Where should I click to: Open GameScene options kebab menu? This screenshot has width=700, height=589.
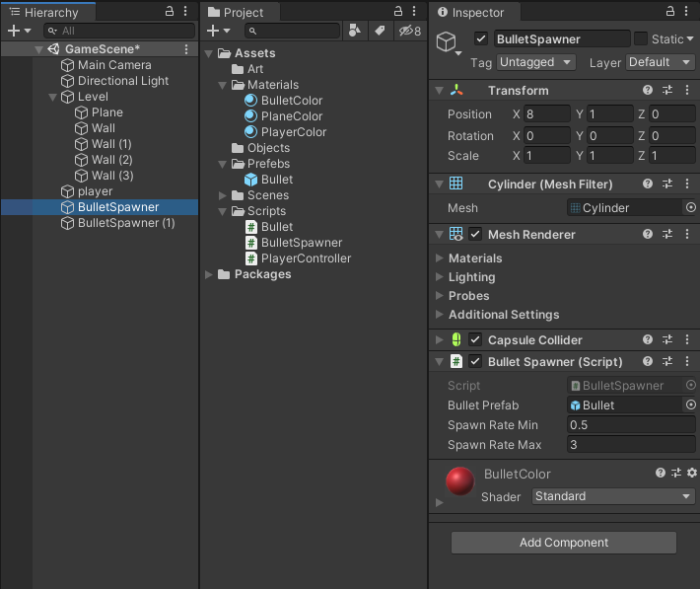186,49
